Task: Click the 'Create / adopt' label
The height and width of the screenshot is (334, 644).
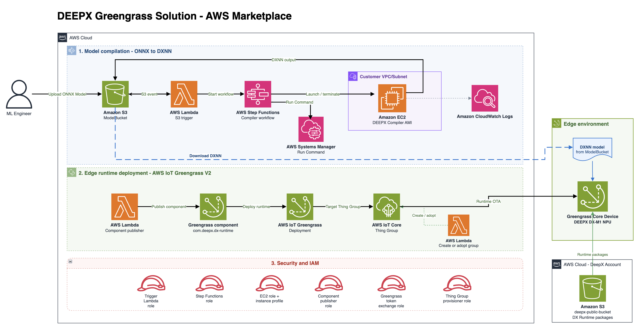Action: point(424,215)
